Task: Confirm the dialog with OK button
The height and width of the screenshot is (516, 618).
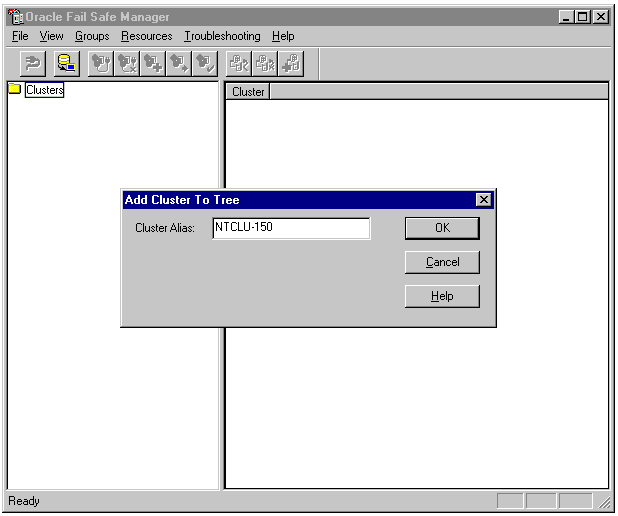Action: click(442, 228)
